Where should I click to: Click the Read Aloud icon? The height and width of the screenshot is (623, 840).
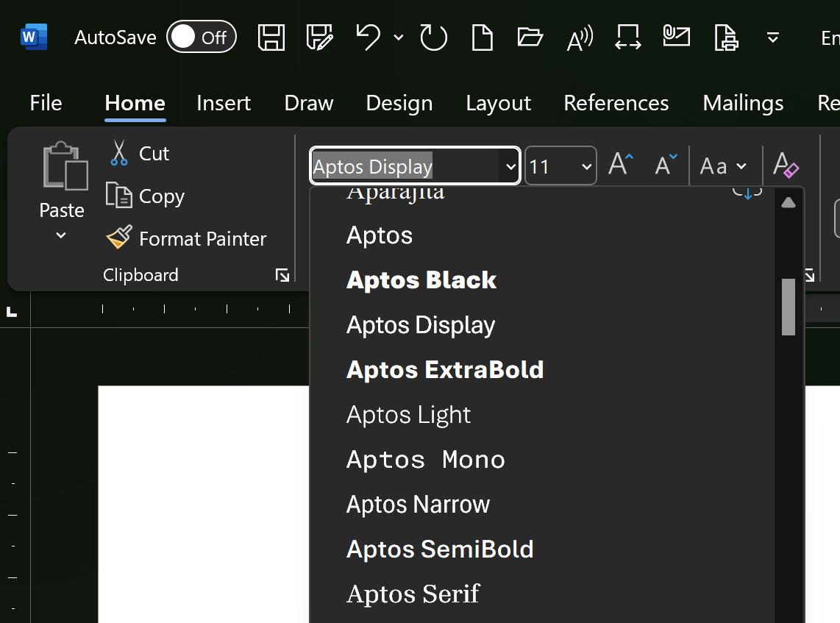click(580, 38)
